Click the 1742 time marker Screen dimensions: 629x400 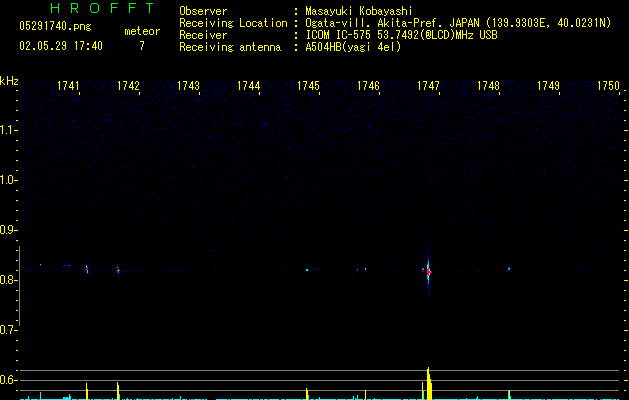tap(128, 86)
